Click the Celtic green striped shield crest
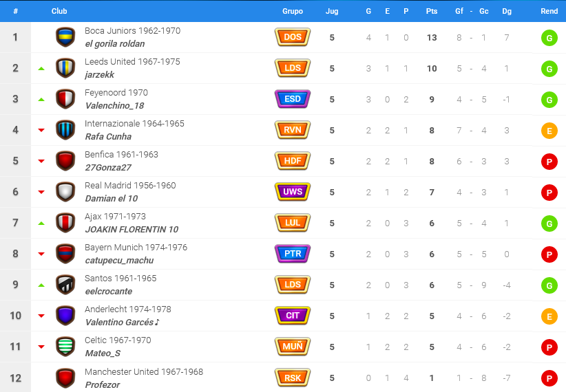Image resolution: width=566 pixels, height=392 pixels. [x=65, y=347]
